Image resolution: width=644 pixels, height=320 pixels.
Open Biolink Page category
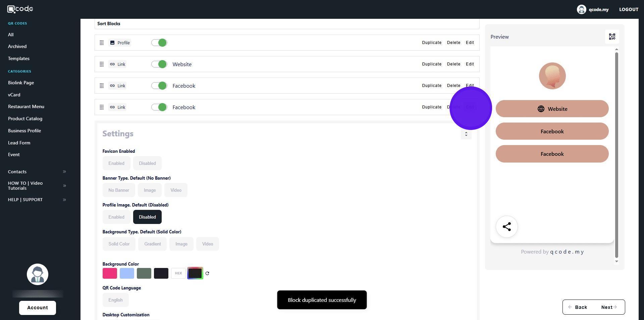pyautogui.click(x=21, y=83)
